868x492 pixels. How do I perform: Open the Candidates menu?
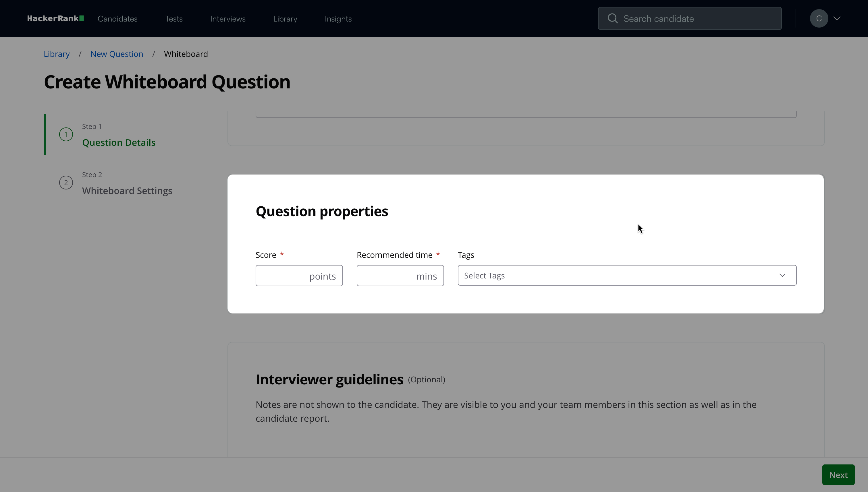[117, 19]
